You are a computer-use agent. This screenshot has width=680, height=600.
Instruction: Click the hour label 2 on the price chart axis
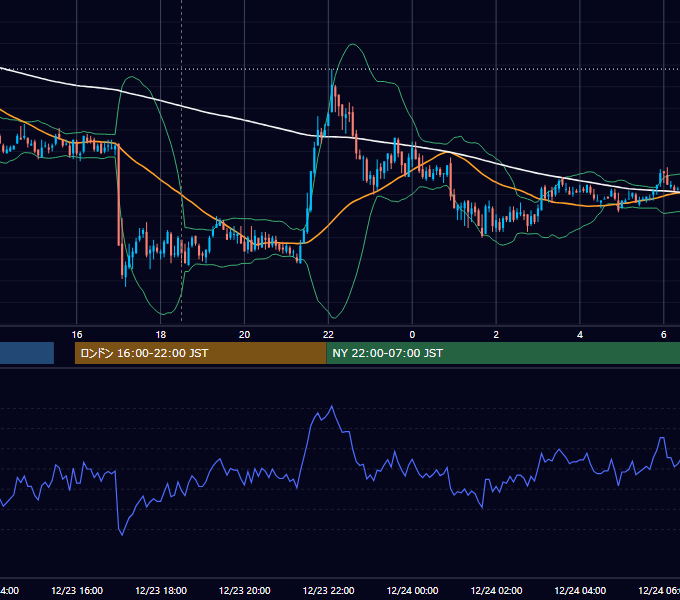pyautogui.click(x=496, y=334)
